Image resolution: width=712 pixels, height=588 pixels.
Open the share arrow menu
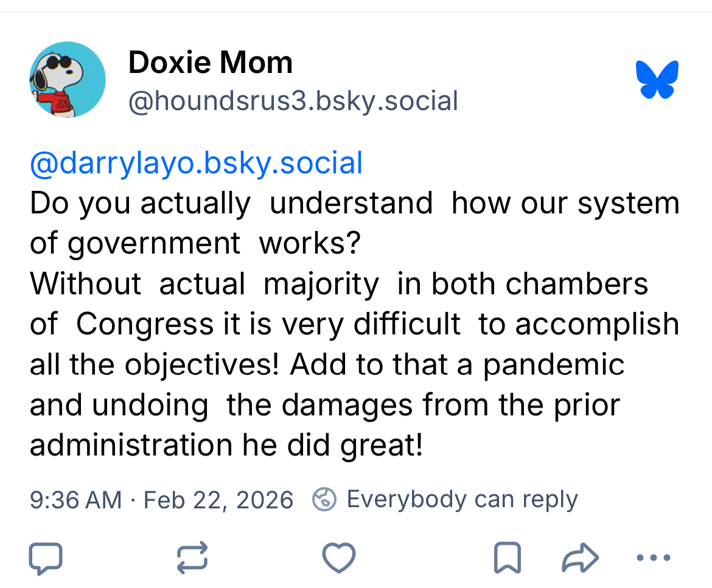[580, 558]
